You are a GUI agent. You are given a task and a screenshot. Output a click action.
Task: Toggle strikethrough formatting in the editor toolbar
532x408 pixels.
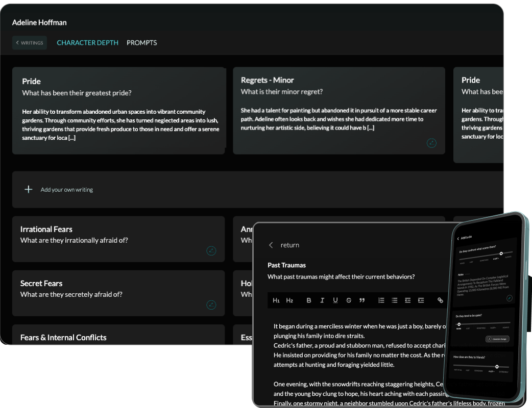348,300
